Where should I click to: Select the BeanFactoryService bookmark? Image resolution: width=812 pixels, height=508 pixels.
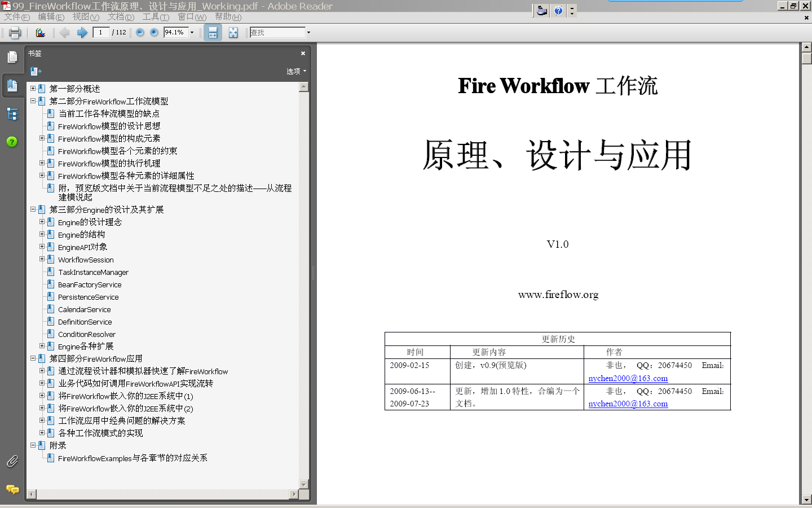click(x=90, y=284)
